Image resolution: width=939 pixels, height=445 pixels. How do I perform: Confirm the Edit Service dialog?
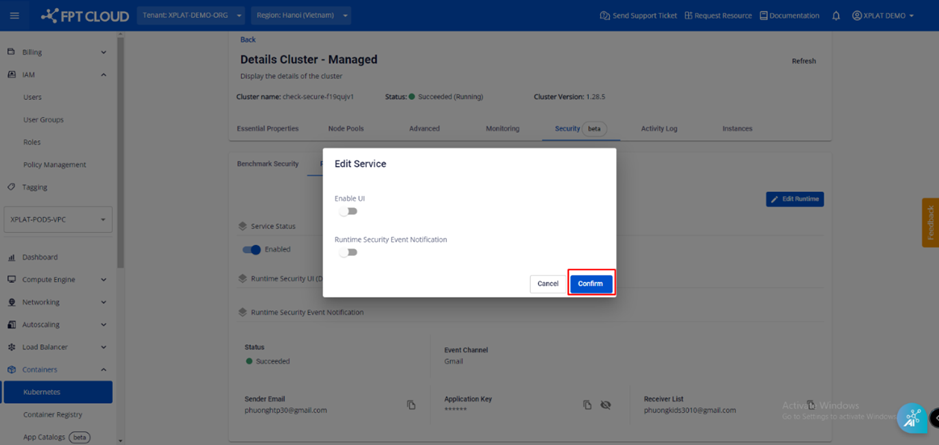590,284
